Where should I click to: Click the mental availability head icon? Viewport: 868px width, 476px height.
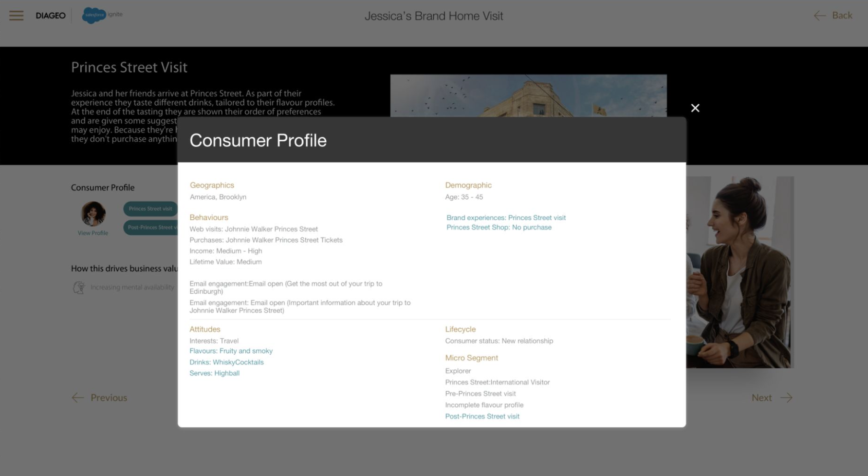79,287
